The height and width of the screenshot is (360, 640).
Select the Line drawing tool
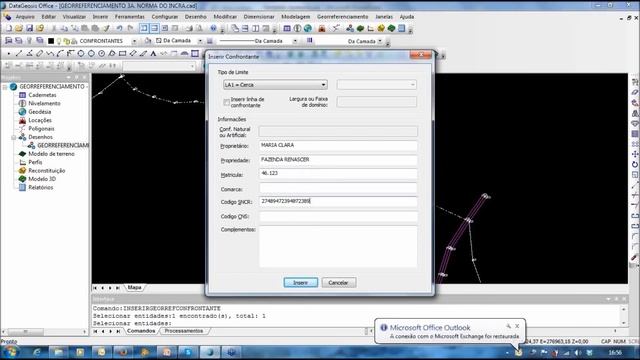[x=19, y=53]
